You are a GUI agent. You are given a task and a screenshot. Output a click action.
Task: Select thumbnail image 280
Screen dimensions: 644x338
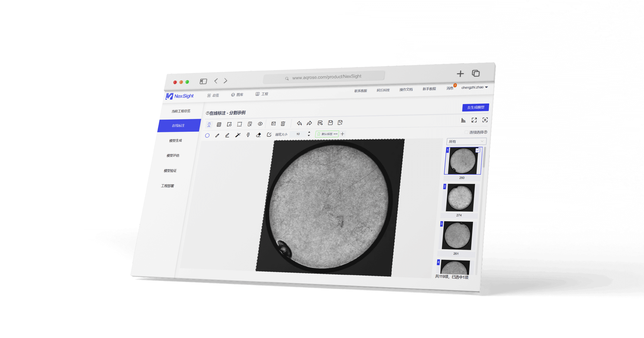coord(462,161)
